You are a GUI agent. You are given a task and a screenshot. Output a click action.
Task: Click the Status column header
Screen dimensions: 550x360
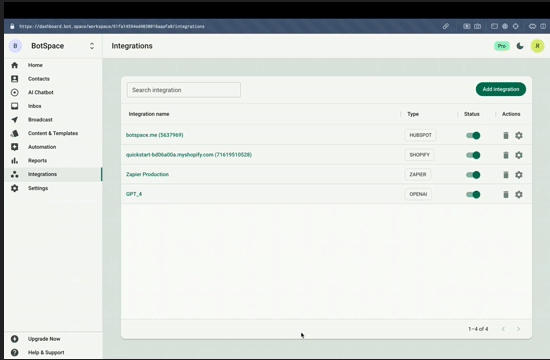[x=471, y=114]
